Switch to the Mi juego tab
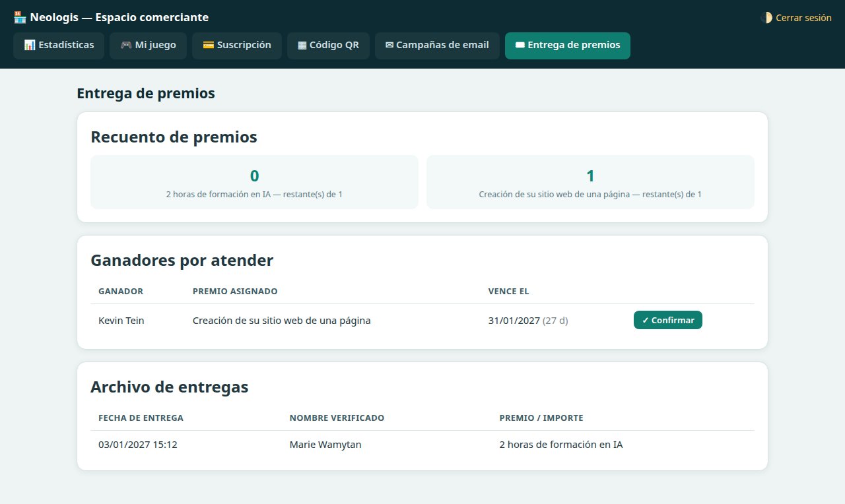Screen dimensions: 845x504 pos(148,46)
